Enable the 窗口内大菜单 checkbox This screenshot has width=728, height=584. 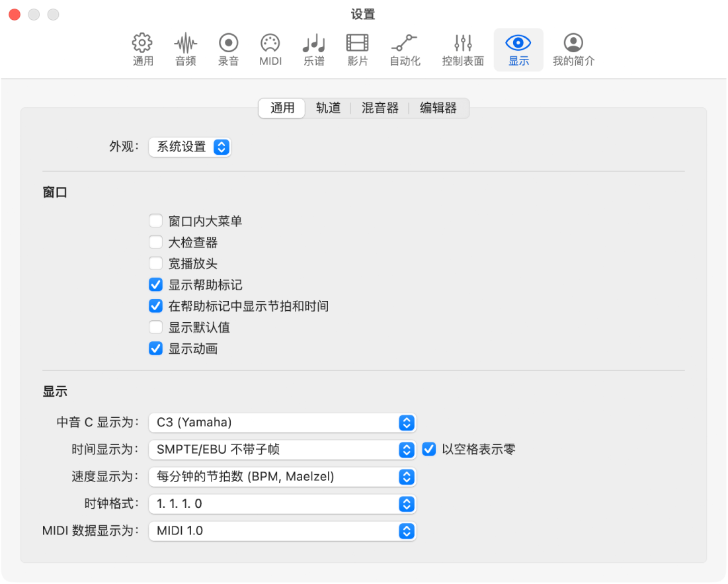(155, 220)
